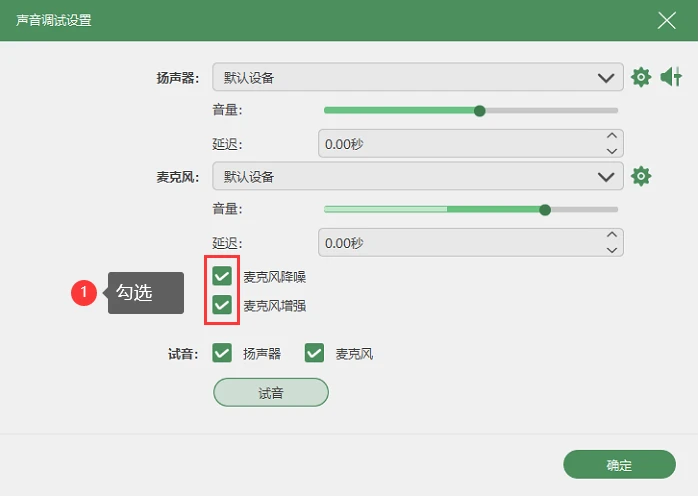Focus the speaker 延迟 0.00秒 field
The width and height of the screenshot is (699, 496).
coord(471,143)
